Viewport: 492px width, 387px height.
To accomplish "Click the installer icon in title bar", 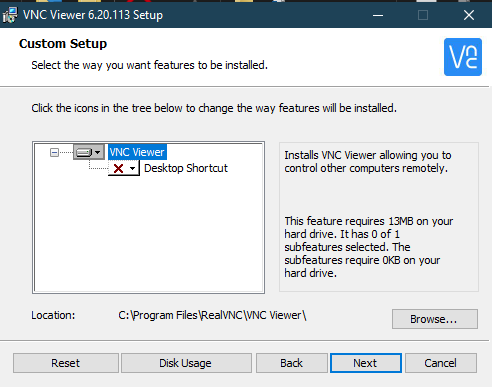I will tap(10, 15).
